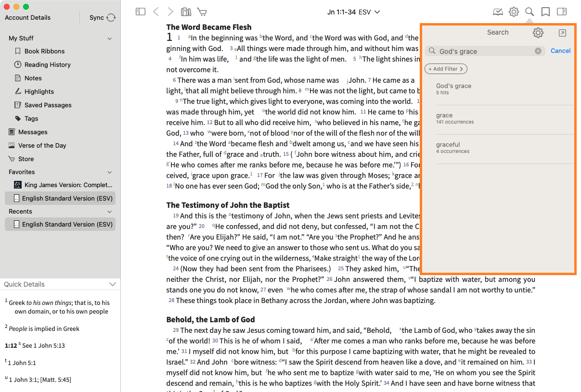
Task: Collapse the Quick Details panel
Action: click(x=113, y=284)
